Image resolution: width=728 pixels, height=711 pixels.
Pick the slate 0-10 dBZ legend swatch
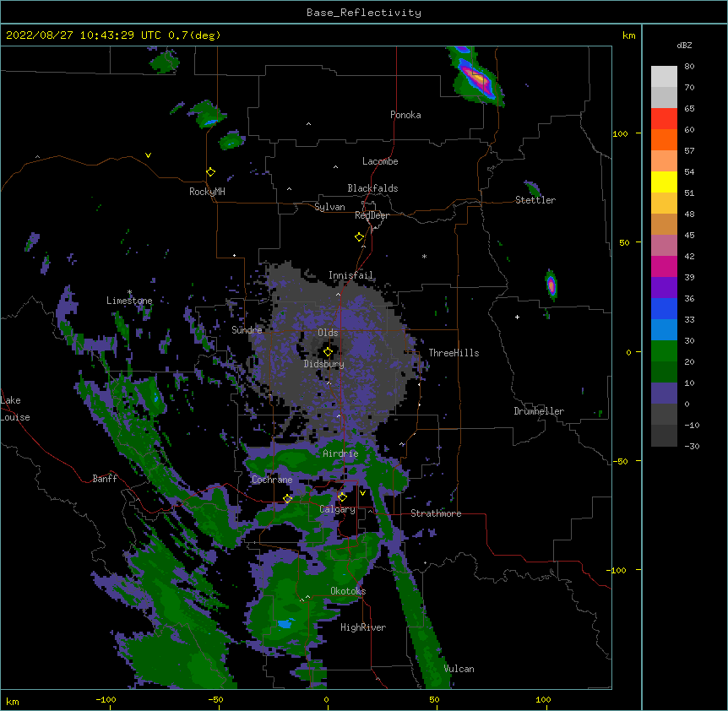coord(664,393)
